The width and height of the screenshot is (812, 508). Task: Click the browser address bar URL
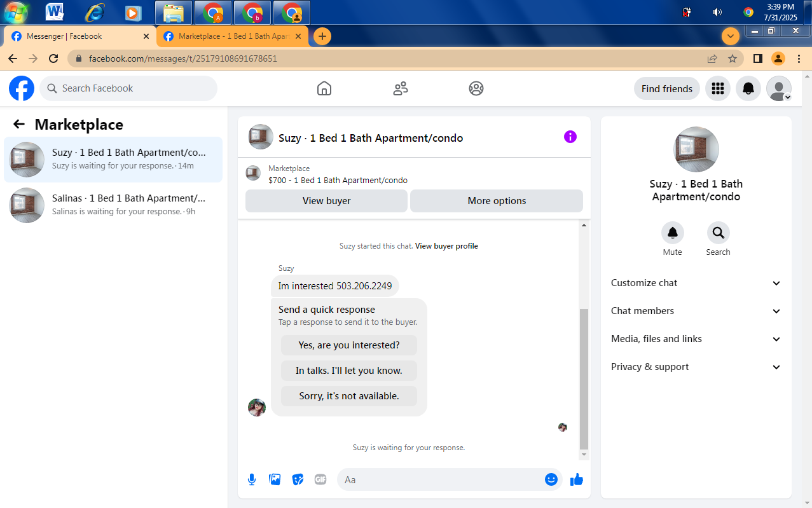point(183,58)
